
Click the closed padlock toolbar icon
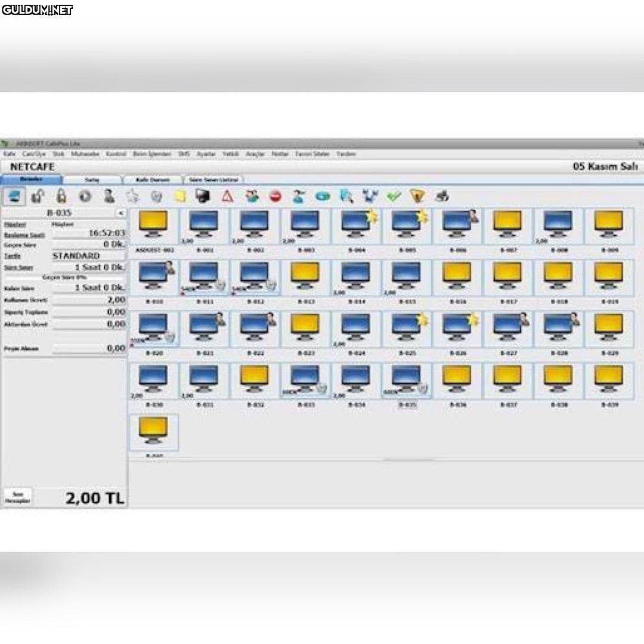click(x=61, y=196)
